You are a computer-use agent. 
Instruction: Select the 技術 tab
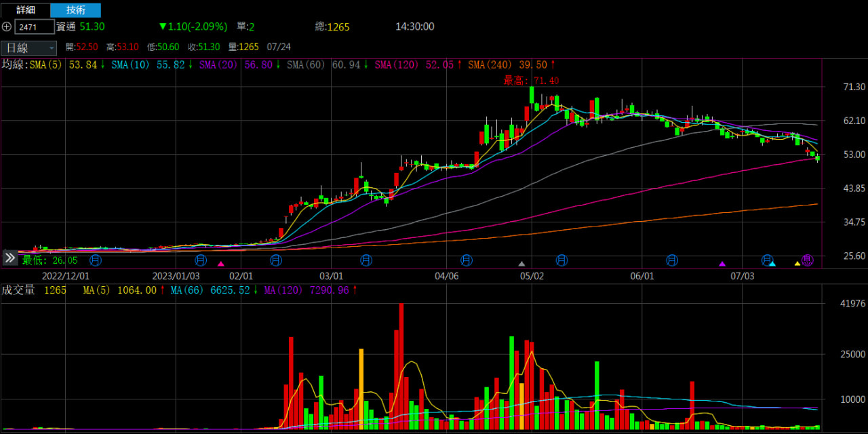(x=76, y=10)
